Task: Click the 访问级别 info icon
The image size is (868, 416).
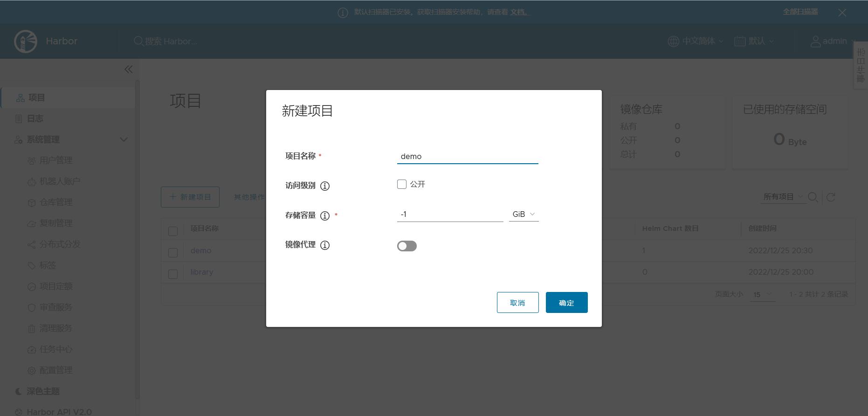Action: point(325,186)
